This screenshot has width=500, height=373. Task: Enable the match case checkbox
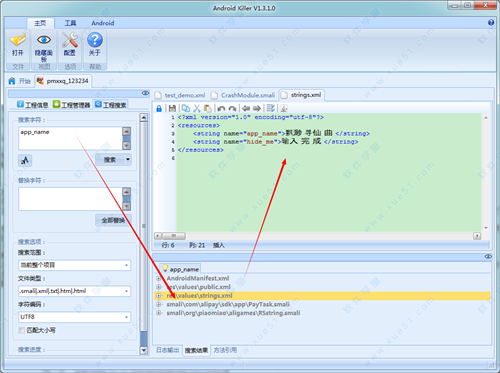tap(22, 330)
